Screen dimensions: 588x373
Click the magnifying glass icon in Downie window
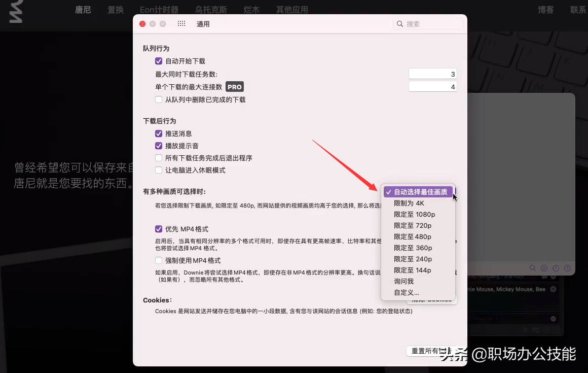[533, 268]
